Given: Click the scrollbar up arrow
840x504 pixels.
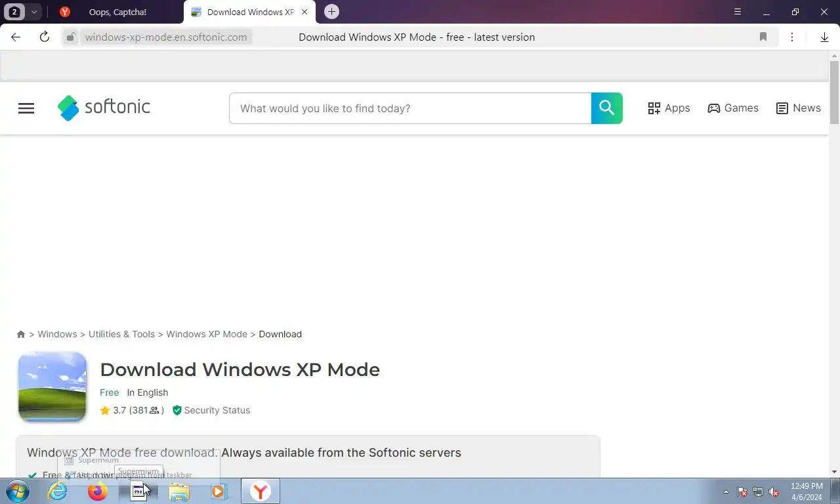Looking at the screenshot, I should point(835,55).
